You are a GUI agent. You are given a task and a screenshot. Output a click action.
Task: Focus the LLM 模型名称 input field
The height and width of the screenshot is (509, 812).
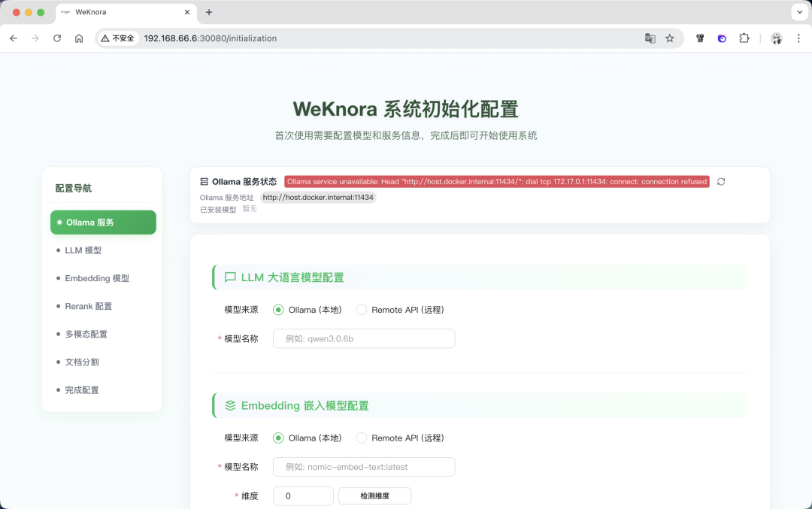(364, 338)
